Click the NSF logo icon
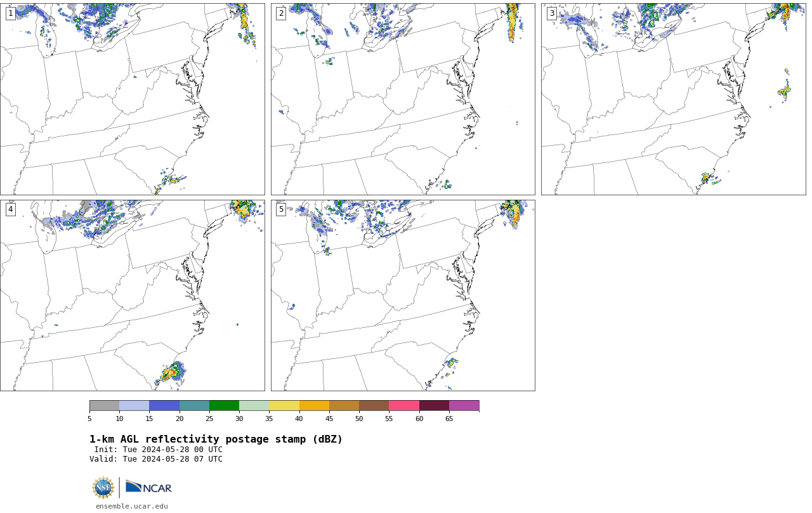This screenshot has height=513, width=812. point(103,488)
